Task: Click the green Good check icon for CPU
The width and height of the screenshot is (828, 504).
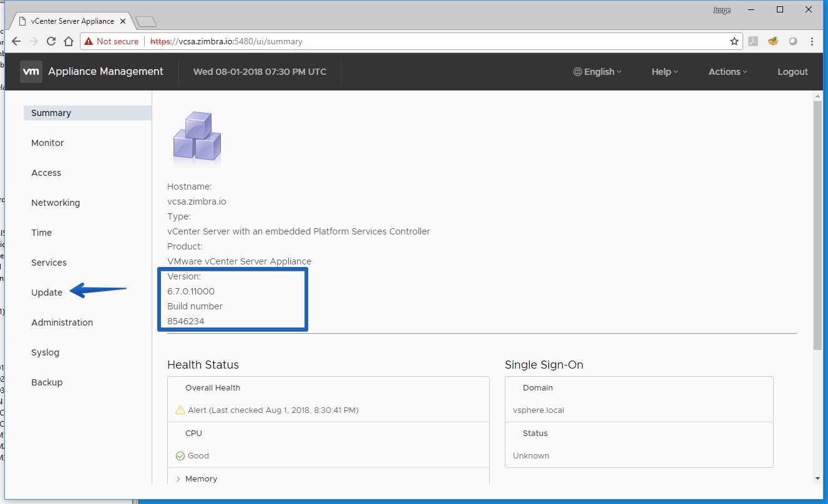Action: click(180, 456)
